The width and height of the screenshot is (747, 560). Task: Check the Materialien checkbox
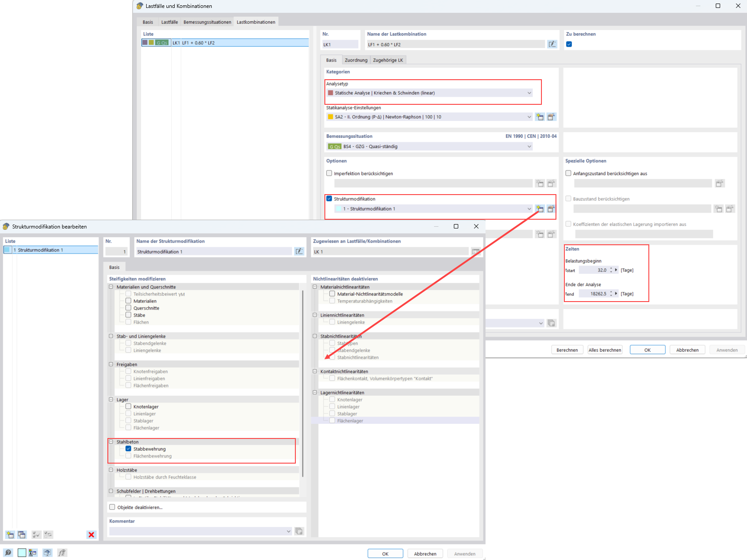[x=128, y=301]
